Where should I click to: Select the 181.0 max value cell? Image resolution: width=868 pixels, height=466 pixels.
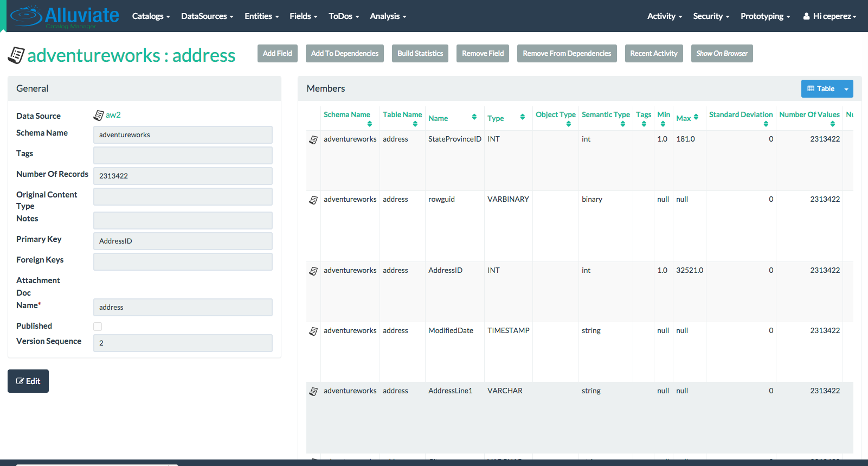pyautogui.click(x=686, y=139)
